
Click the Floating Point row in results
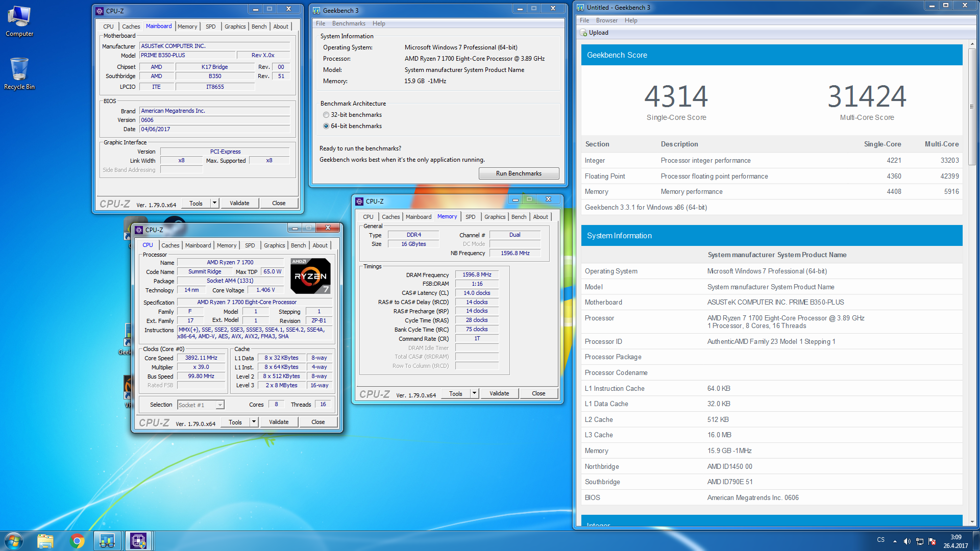(x=772, y=176)
